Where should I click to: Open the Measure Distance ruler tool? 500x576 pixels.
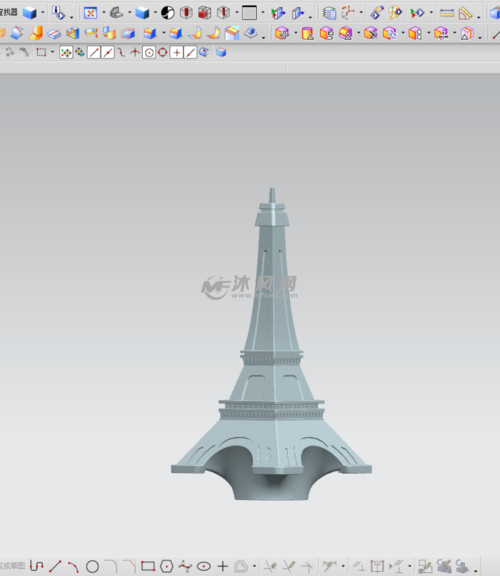[447, 13]
